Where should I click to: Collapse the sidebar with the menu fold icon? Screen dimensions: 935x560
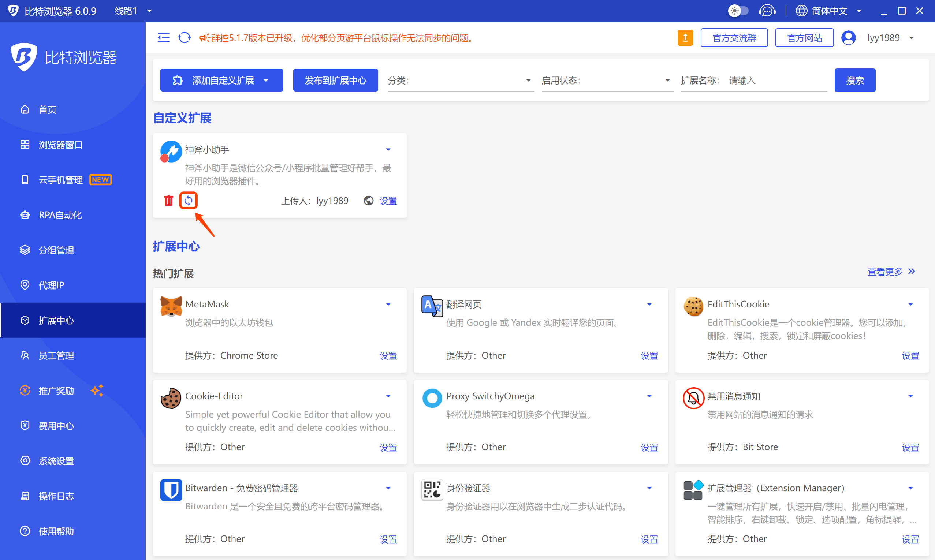point(163,38)
